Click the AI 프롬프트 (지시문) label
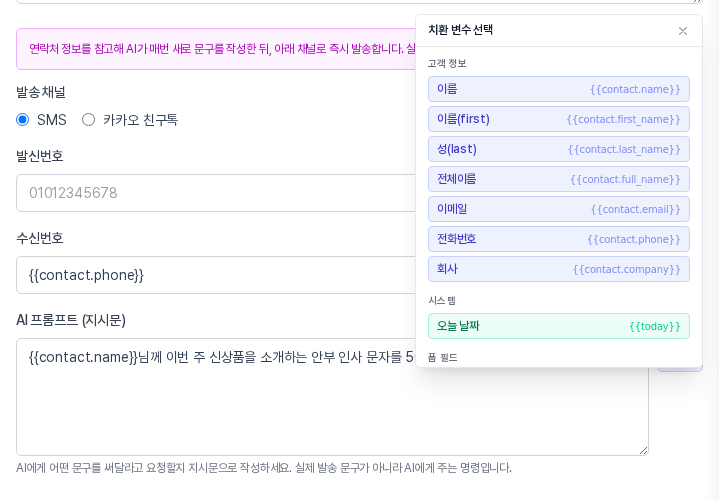The width and height of the screenshot is (719, 500). click(71, 320)
